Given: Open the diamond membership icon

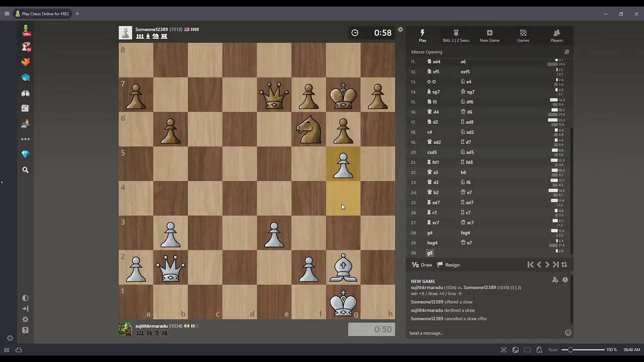Looking at the screenshot, I should click(x=26, y=154).
